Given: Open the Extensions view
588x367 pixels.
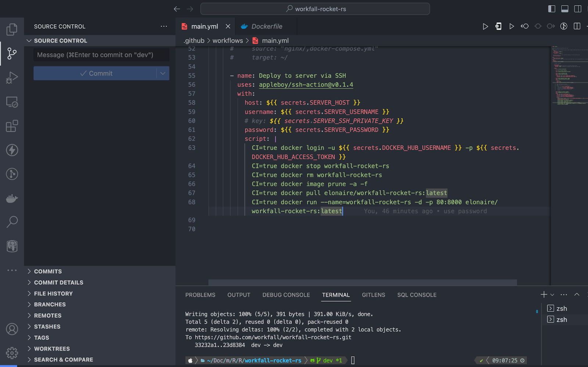Looking at the screenshot, I should [12, 126].
